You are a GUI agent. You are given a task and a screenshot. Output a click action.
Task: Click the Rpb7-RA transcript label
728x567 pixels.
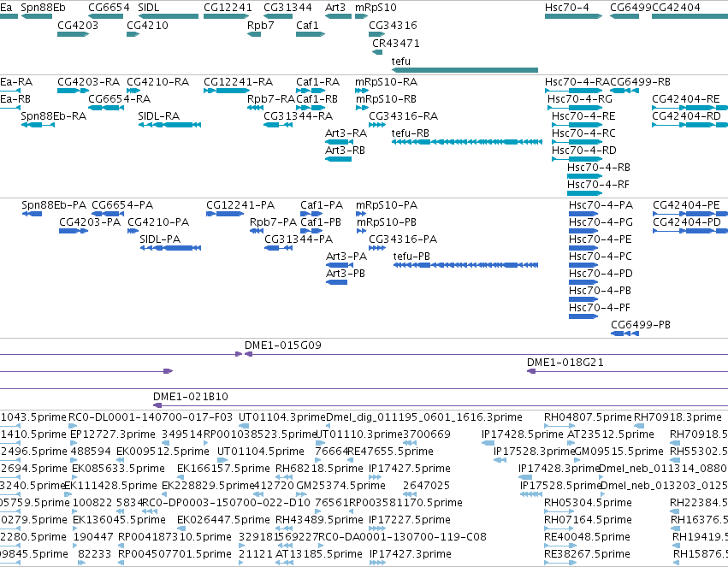[x=271, y=99]
